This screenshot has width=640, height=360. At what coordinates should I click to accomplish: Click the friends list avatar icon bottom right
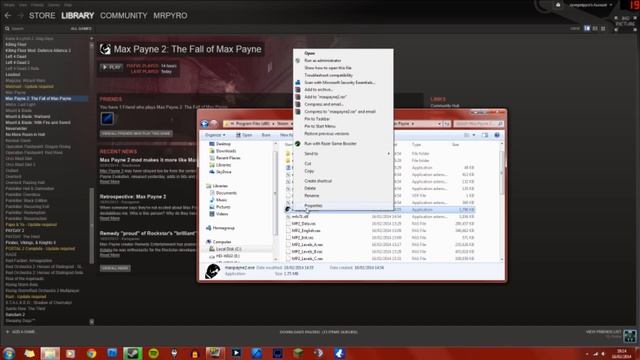[630, 336]
